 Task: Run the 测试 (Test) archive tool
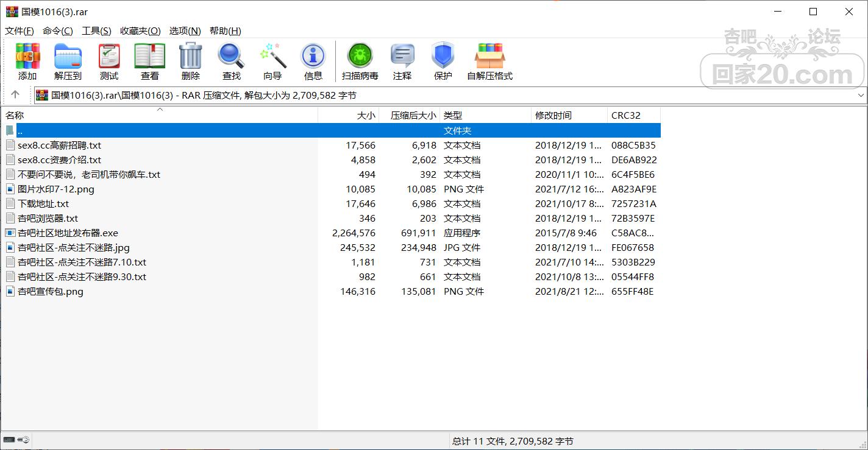tap(109, 62)
